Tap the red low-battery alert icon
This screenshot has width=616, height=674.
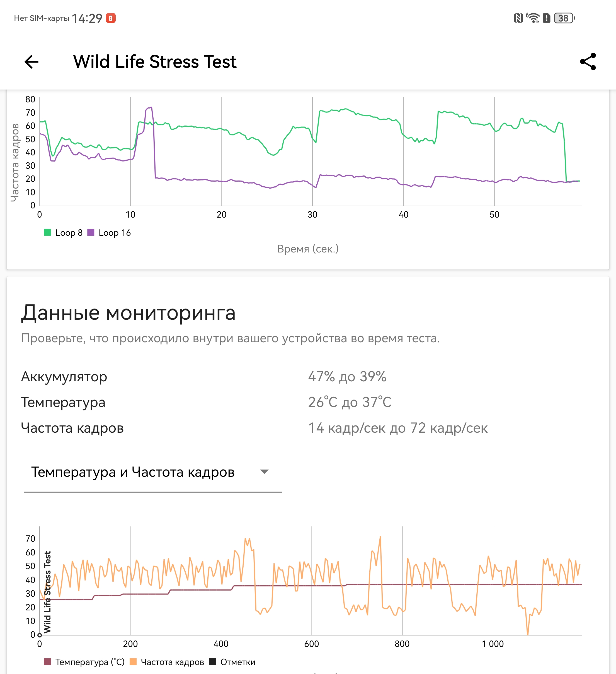coord(111,18)
